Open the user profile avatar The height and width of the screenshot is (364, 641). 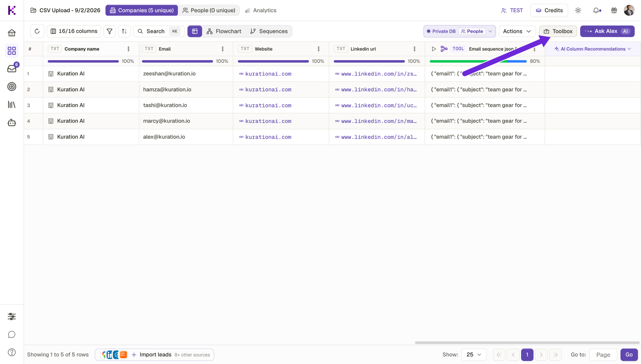629,10
